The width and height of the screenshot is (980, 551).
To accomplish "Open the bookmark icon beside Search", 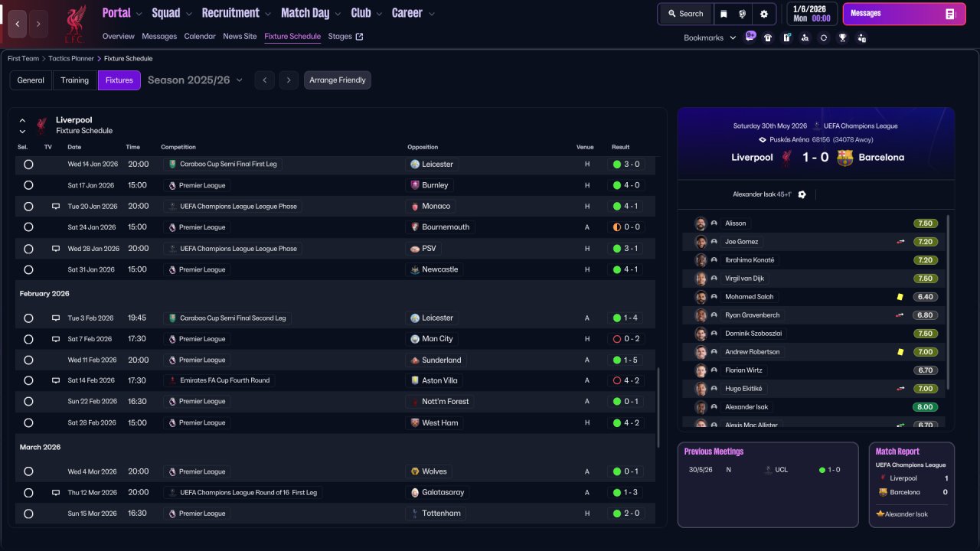I will pyautogui.click(x=724, y=14).
